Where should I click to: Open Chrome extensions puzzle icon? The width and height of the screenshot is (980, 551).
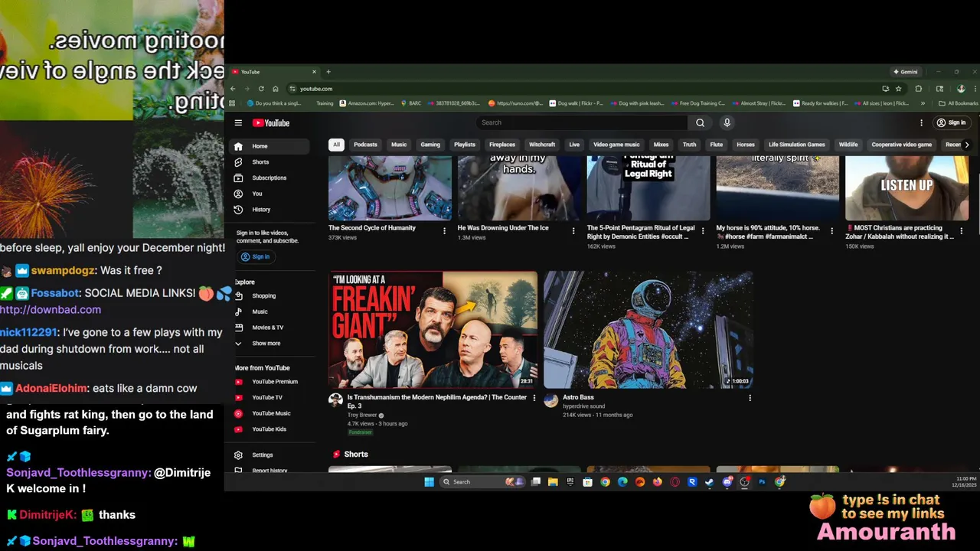coord(919,89)
